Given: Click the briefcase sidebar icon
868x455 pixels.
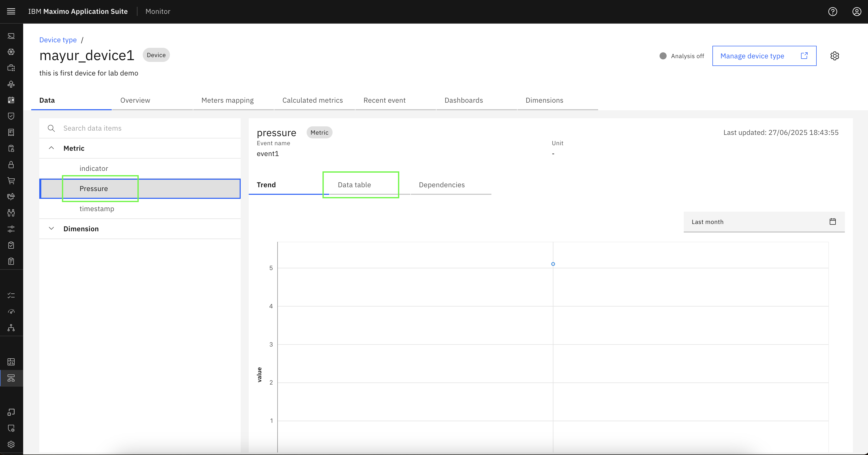Looking at the screenshot, I should (11, 68).
